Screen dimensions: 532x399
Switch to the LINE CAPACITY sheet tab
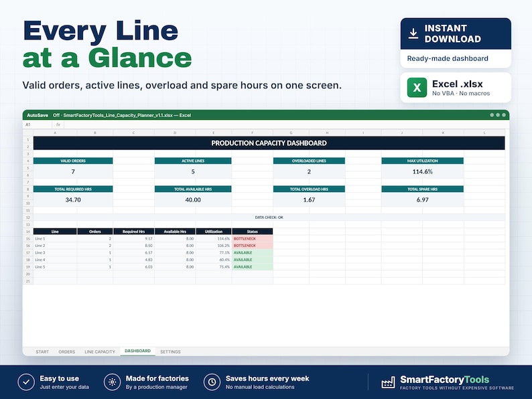pos(100,352)
